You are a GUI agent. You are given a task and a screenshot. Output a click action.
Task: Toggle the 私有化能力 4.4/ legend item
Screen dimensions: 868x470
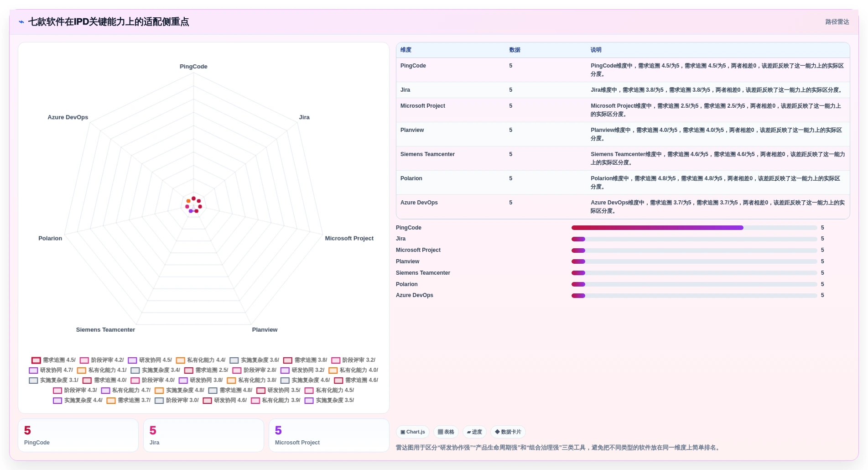201,360
